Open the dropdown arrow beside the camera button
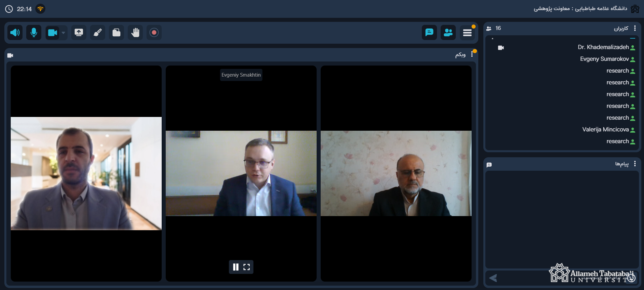Screen dimensions: 644x290 point(64,33)
